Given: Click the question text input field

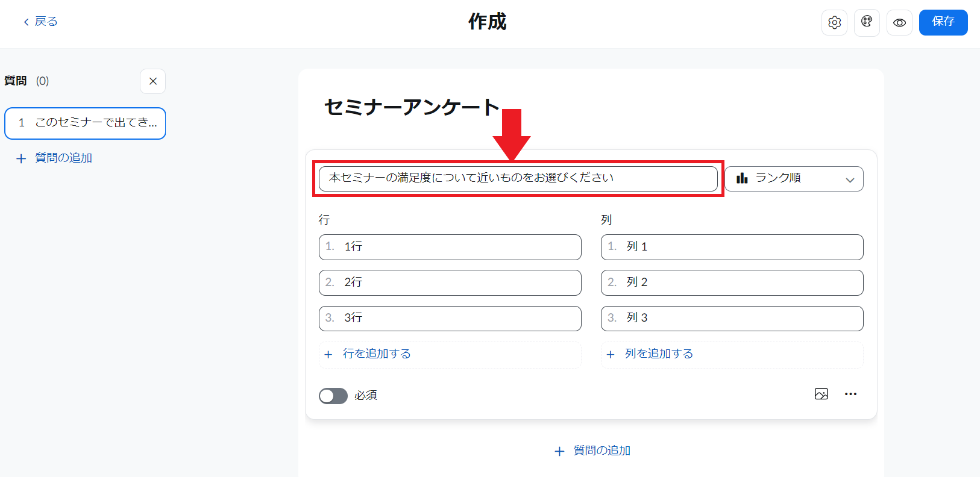Looking at the screenshot, I should (x=518, y=179).
